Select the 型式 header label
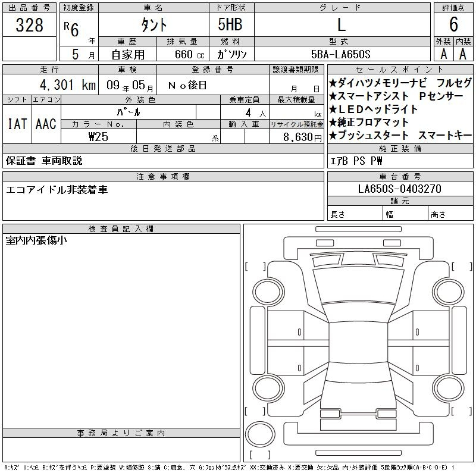This screenshot has height=476, width=476. point(339,41)
